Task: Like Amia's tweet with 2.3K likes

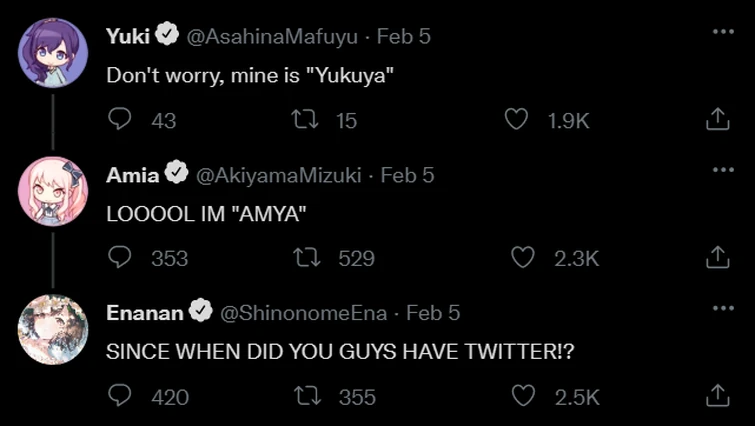Action: (523, 258)
